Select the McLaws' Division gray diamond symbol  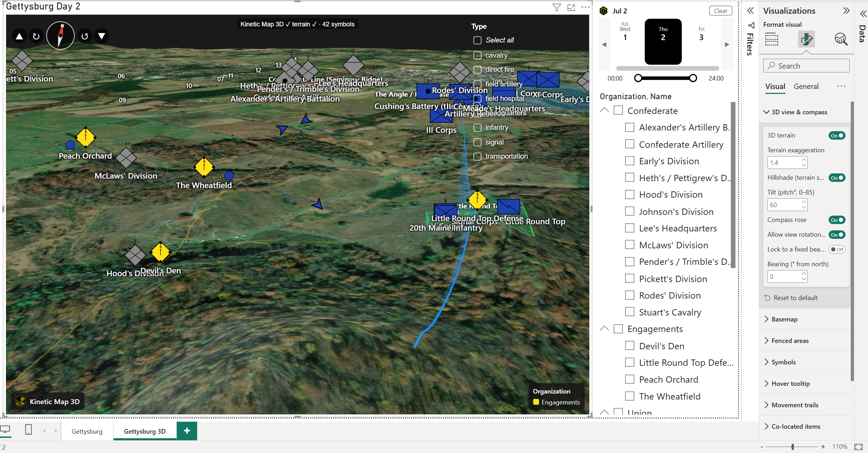(126, 158)
